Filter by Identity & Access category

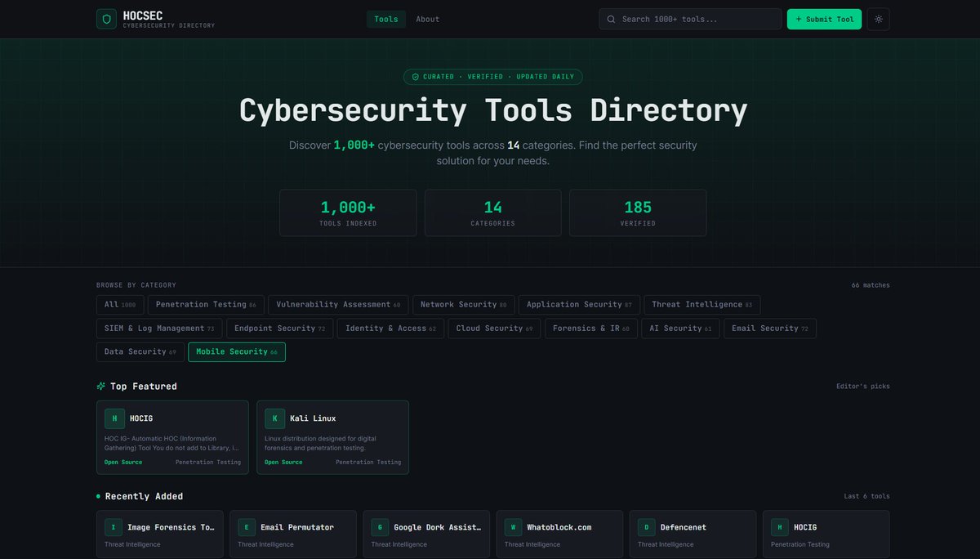pos(390,329)
